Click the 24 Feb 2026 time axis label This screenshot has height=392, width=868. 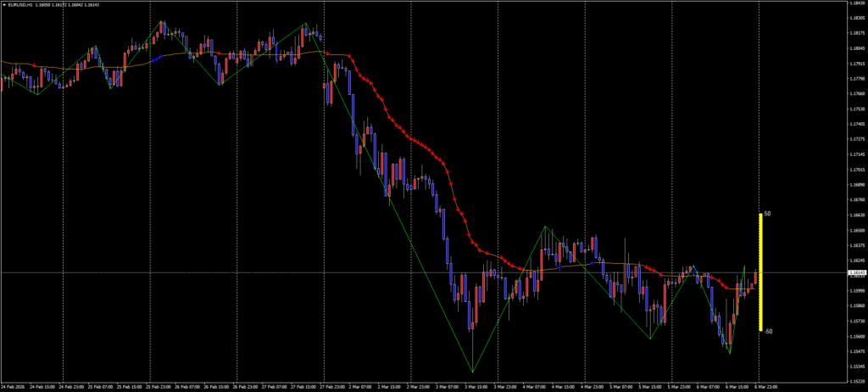pyautogui.click(x=15, y=387)
